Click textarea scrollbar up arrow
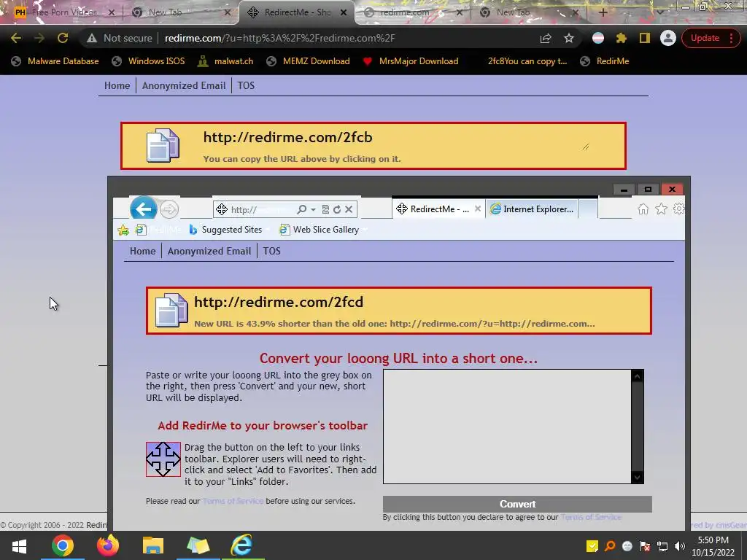The image size is (747, 560). tap(638, 376)
